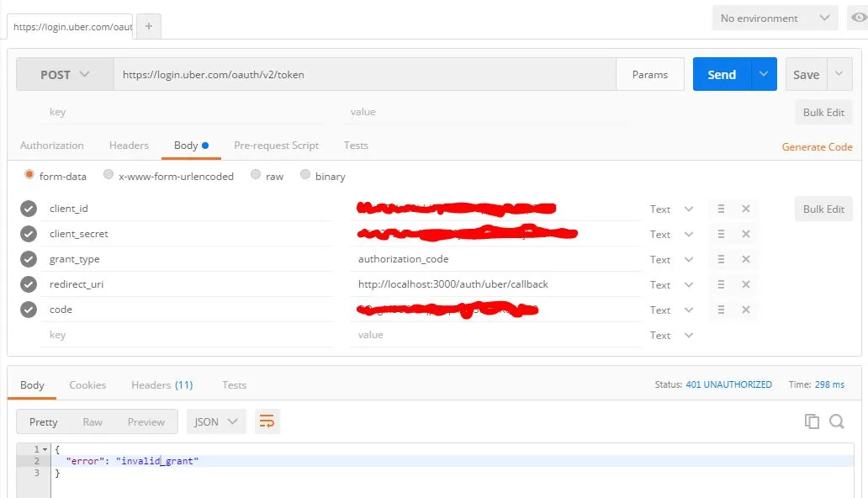The width and height of the screenshot is (868, 498).
Task: Delete the grant_type row with X icon
Action: click(x=746, y=259)
